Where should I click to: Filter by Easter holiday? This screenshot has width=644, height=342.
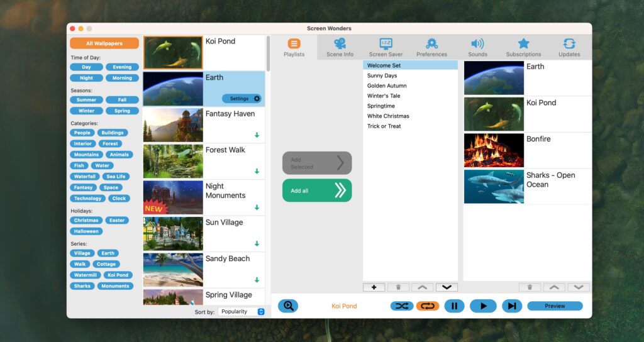pos(117,221)
